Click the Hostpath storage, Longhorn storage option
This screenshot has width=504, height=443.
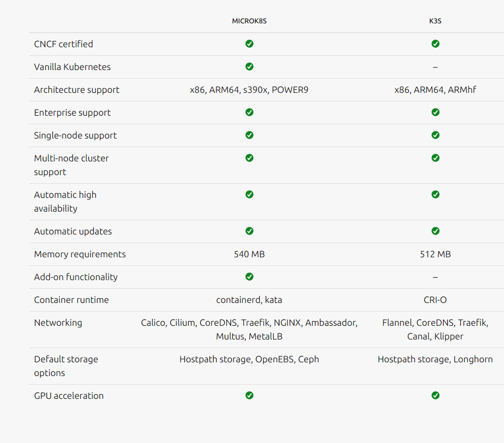pyautogui.click(x=435, y=359)
